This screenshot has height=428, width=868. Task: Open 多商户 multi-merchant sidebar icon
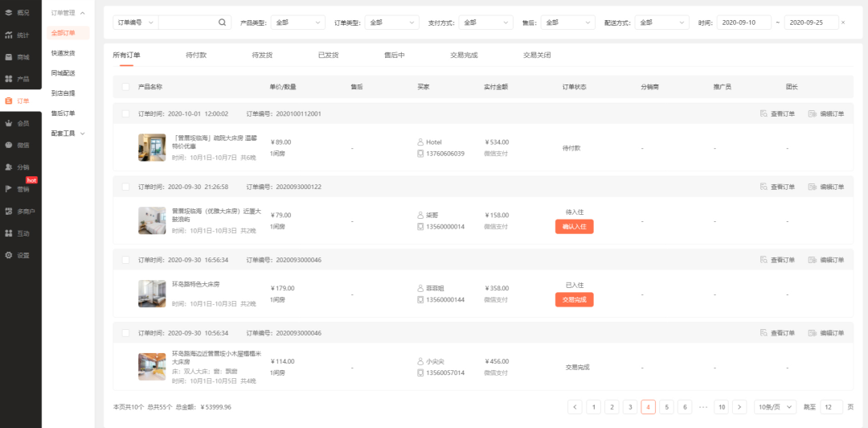[9, 212]
